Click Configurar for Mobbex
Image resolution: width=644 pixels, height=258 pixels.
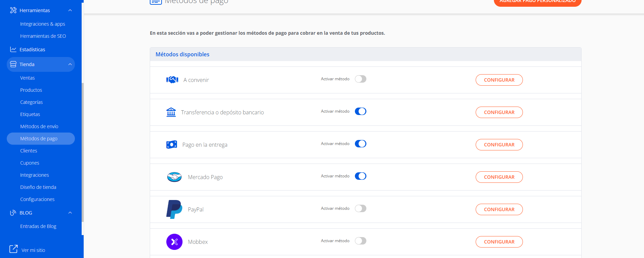click(499, 242)
